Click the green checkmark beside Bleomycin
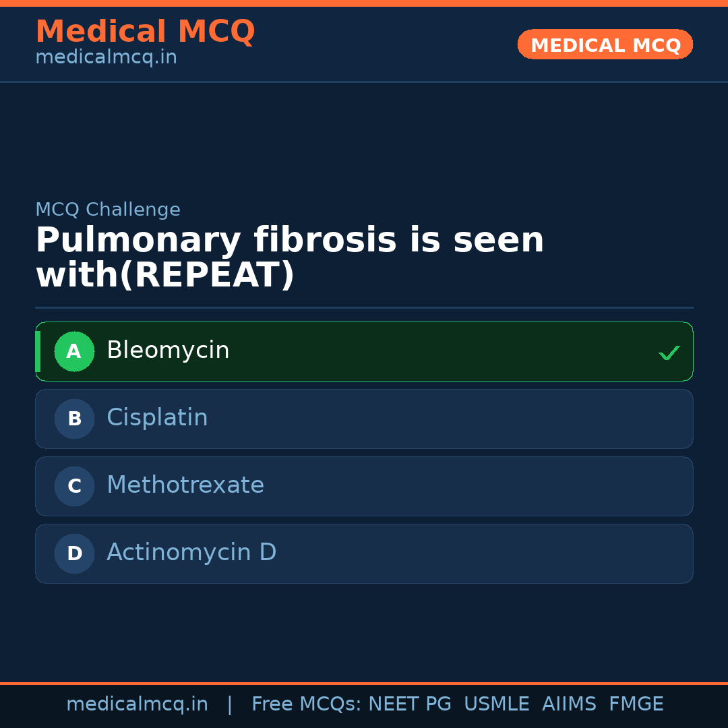This screenshot has width=728, height=728. coord(669,353)
